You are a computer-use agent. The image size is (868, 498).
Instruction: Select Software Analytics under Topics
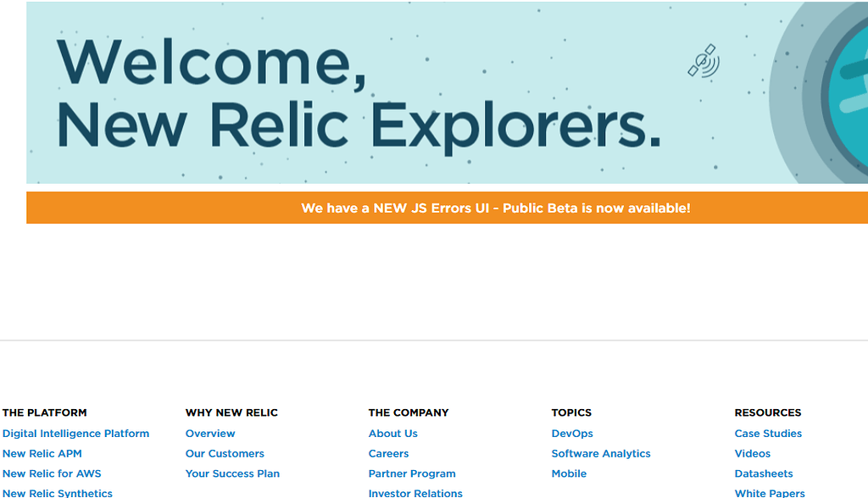click(601, 453)
